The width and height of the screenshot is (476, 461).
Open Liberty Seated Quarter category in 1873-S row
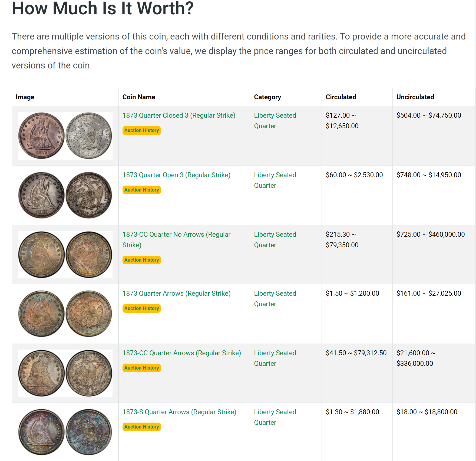click(x=275, y=417)
